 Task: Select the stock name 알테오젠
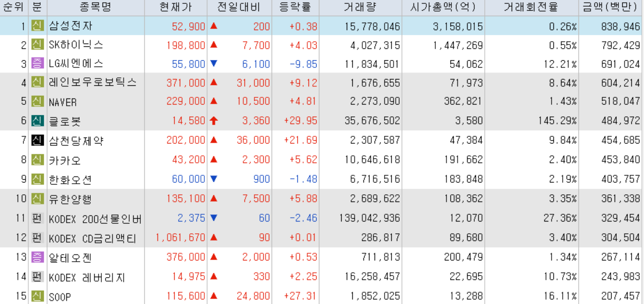coord(70,258)
